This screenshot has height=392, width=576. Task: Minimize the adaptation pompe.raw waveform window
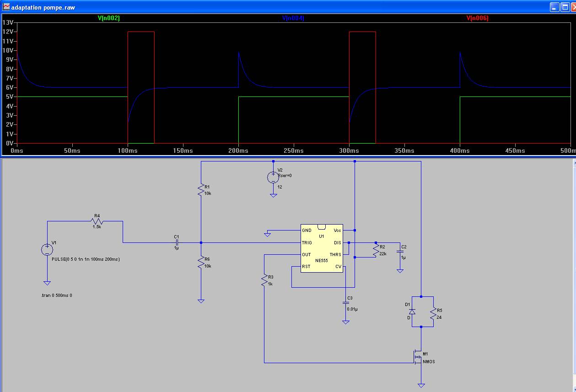click(x=554, y=7)
